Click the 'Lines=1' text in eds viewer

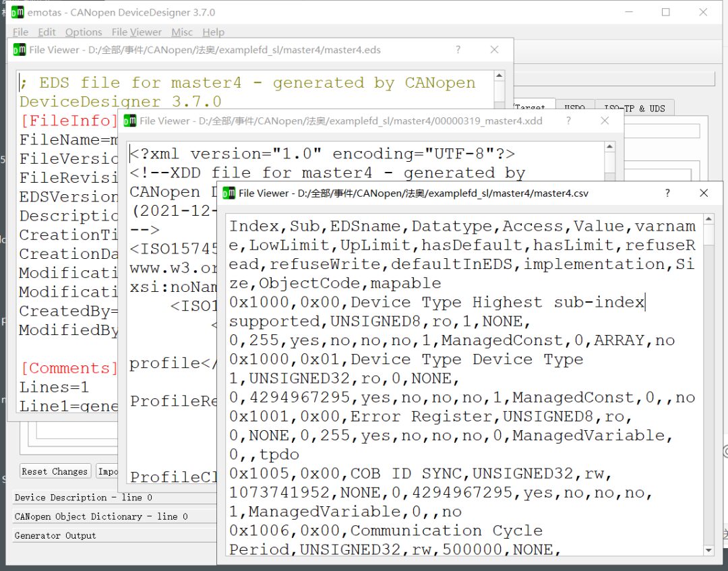(54, 387)
